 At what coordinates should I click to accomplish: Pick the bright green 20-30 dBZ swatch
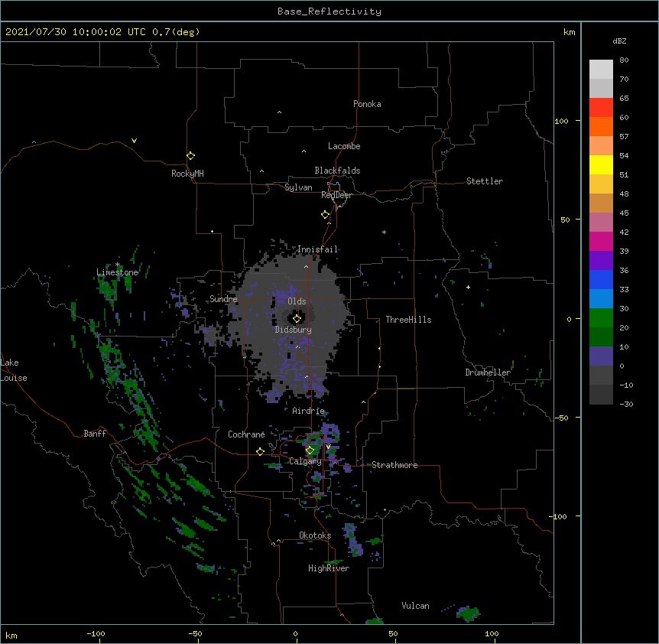coord(601,318)
